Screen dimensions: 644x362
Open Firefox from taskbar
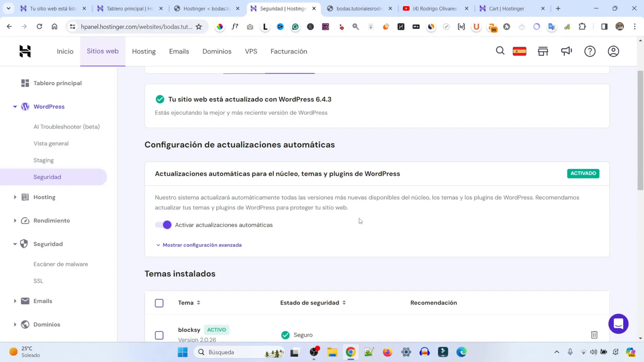tap(387, 352)
